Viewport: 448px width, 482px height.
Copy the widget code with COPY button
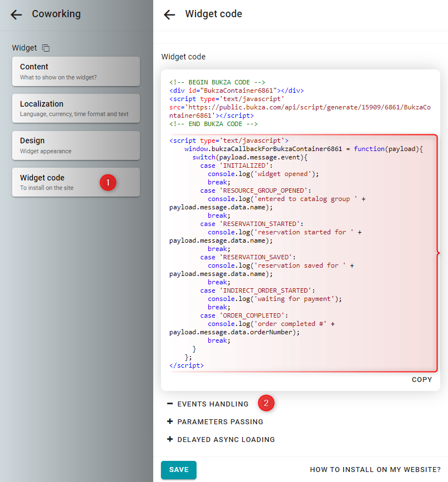[x=422, y=380]
